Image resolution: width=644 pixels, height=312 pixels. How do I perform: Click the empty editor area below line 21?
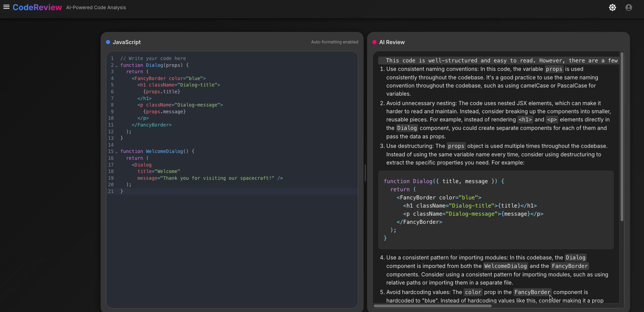point(232,251)
